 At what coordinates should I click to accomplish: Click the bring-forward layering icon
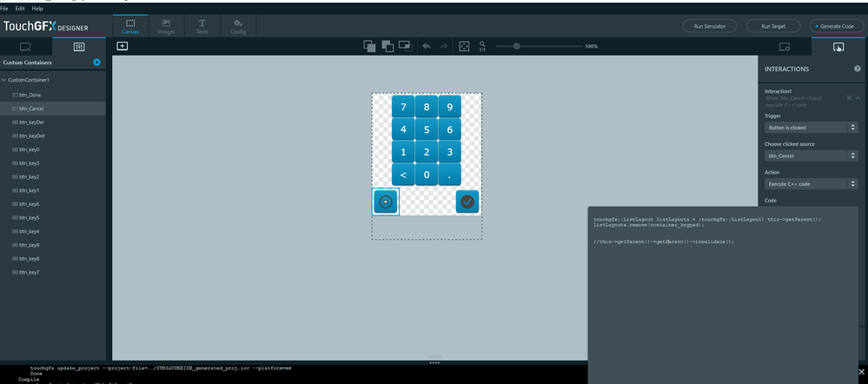pyautogui.click(x=369, y=46)
